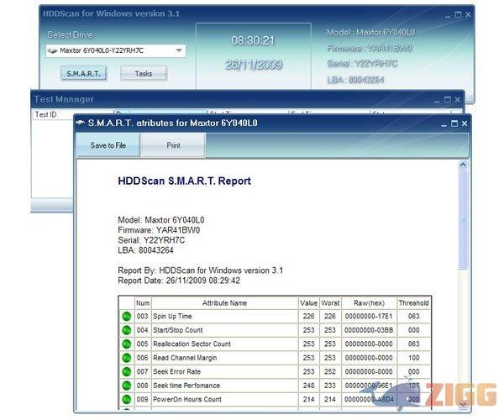
Task: Click raw value 00000000-17E1
Action: click(369, 316)
